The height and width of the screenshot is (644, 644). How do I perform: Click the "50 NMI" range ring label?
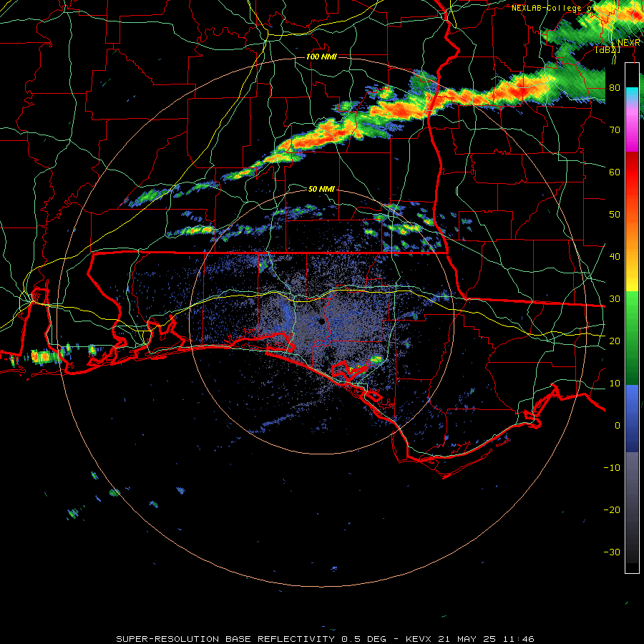(x=321, y=189)
